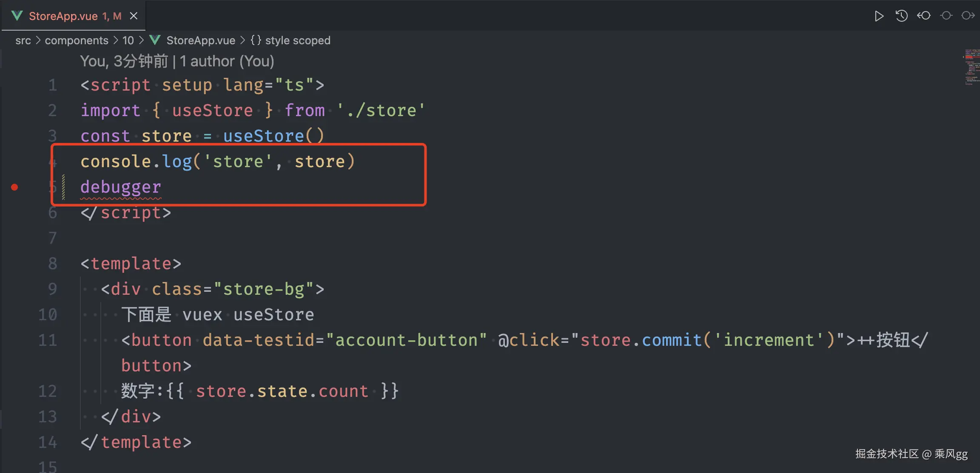Expand the components breadcrumb segment
Image resolution: width=980 pixels, height=473 pixels.
coord(77,40)
